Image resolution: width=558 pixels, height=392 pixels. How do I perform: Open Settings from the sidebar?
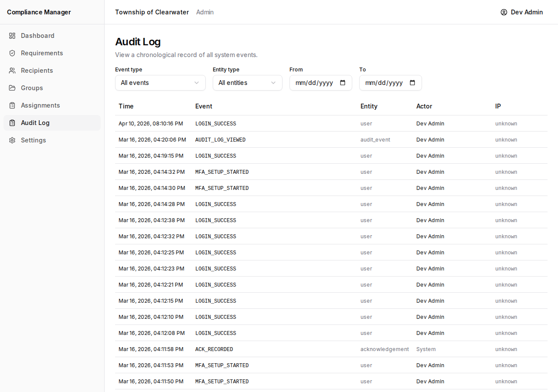52,140
